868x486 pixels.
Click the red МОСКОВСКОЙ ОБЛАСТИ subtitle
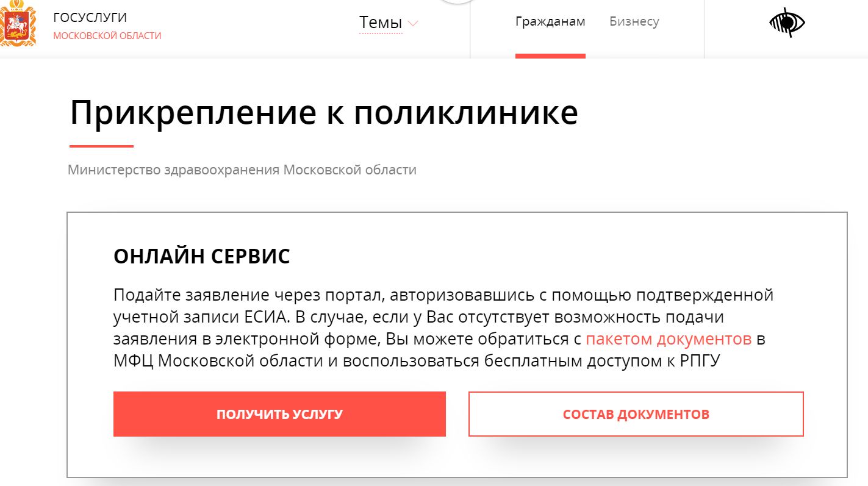[x=107, y=36]
